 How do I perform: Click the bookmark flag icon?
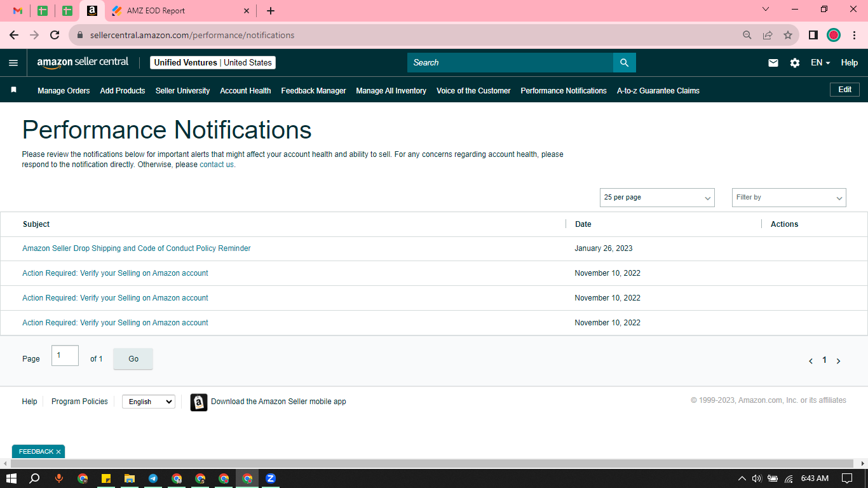coord(13,90)
